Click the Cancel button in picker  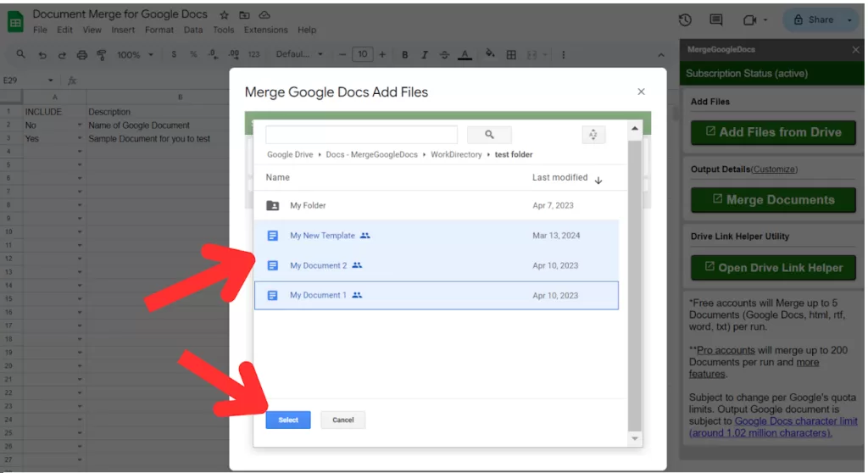click(x=342, y=420)
